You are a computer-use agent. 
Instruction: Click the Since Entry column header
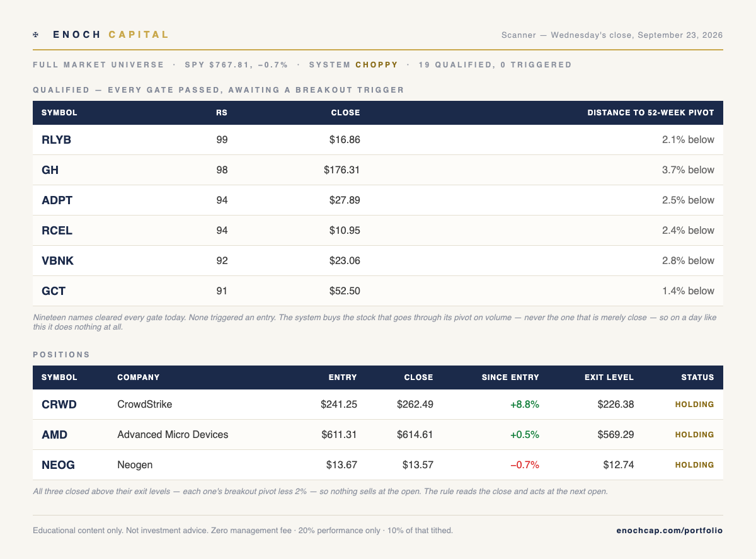point(510,377)
